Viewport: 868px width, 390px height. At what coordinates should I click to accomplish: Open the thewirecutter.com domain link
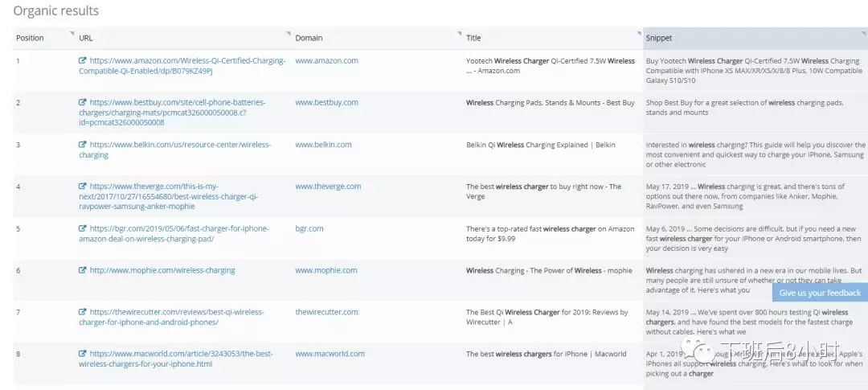327,312
